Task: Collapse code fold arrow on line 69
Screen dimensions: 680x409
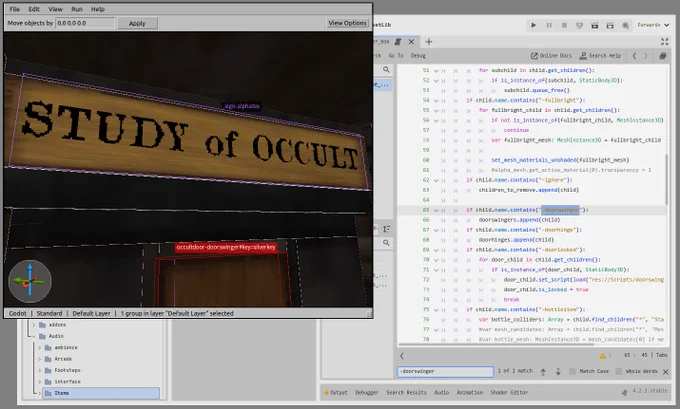Action: click(x=436, y=250)
